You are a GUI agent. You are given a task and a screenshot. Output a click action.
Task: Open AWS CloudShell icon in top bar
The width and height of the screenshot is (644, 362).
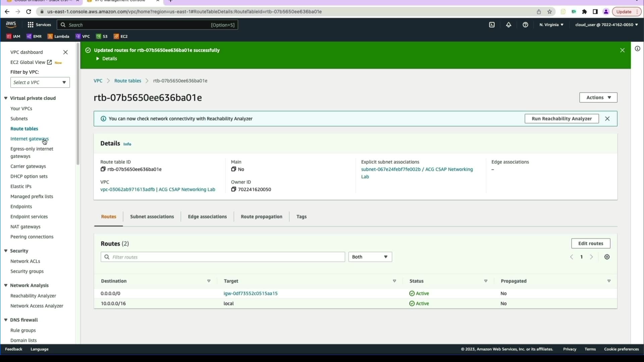pos(492,25)
